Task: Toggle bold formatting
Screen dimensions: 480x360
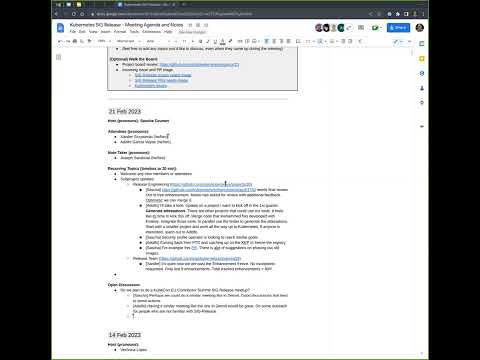Action: (x=200, y=41)
